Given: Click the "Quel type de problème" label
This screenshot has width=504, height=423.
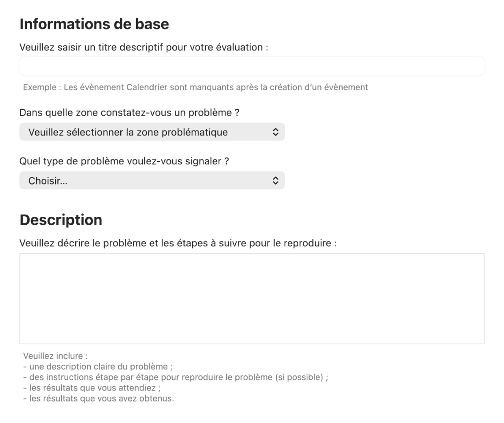Looking at the screenshot, I should [x=124, y=161].
